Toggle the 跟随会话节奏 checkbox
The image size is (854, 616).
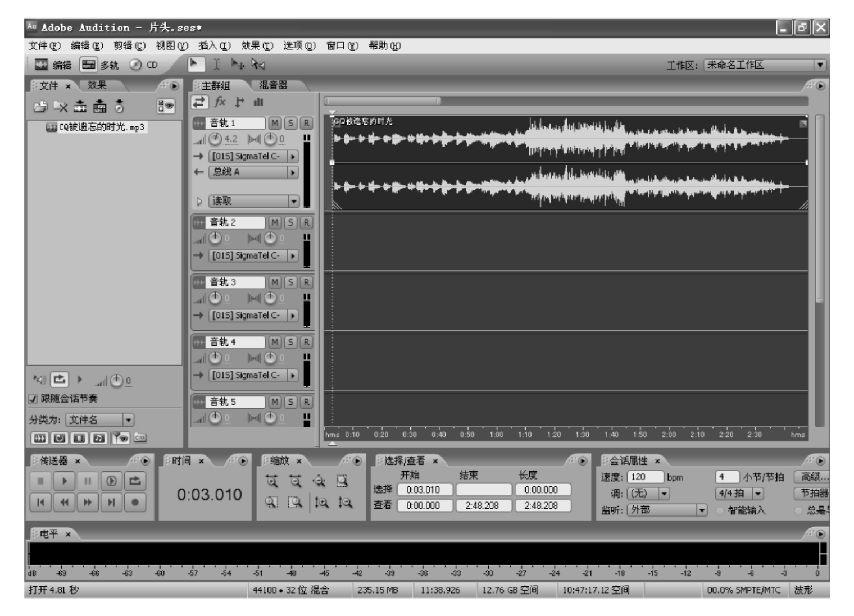(x=33, y=399)
